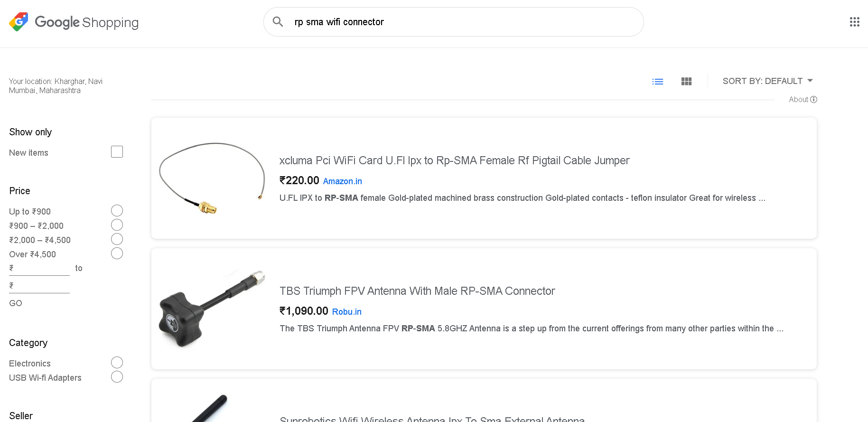
Task: Switch to grid view icon
Action: click(x=686, y=82)
